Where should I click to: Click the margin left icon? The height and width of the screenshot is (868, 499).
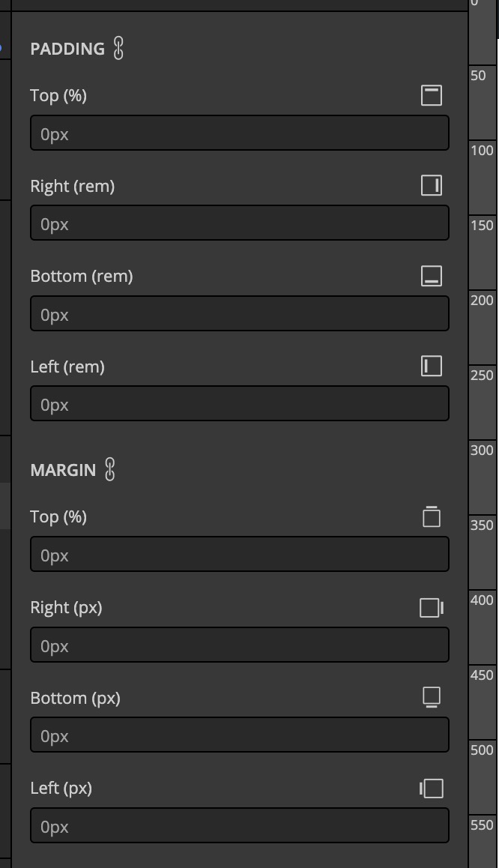click(x=432, y=789)
